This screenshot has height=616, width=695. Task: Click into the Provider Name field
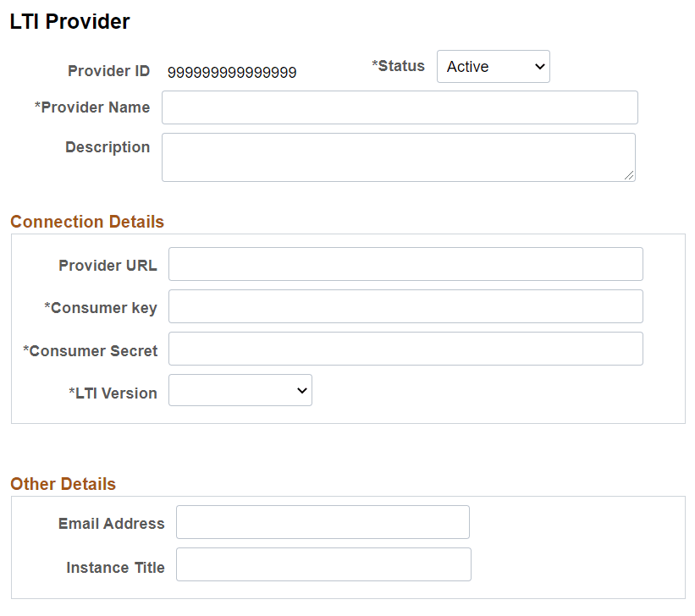[x=399, y=107]
